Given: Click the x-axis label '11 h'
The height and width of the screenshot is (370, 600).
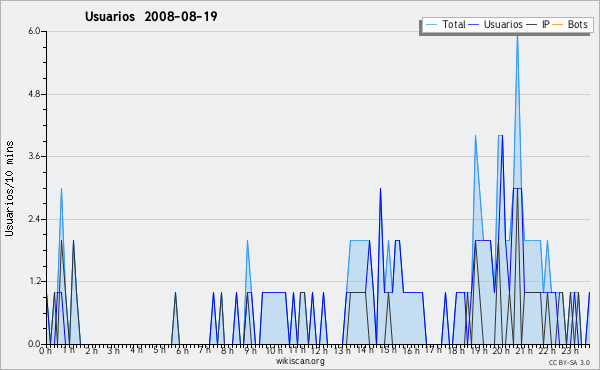Looking at the screenshot, I should 297,350.
